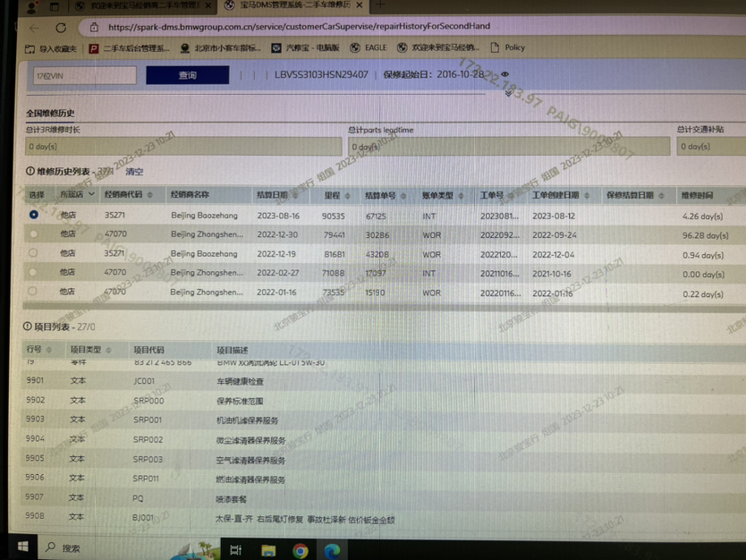746x560 pixels.
Task: Sort by 账单类型 column
Action: (x=461, y=196)
